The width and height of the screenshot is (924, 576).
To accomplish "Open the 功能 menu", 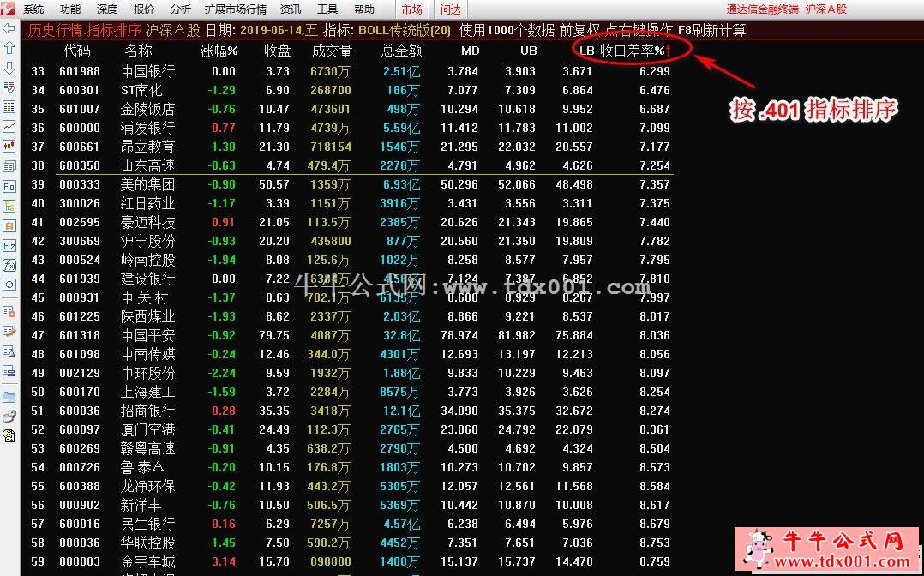I will tap(70, 9).
